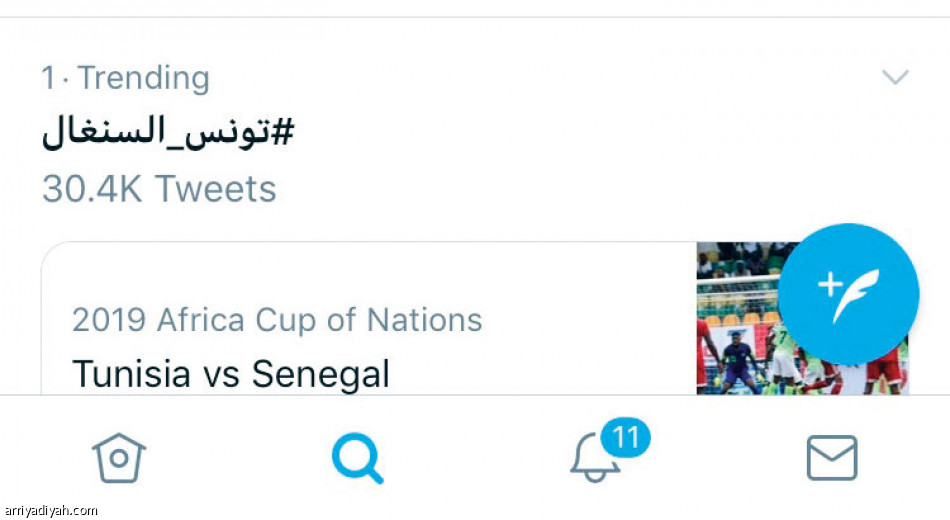Click the plus sign on compose button
The height and width of the screenshot is (520, 950).
830,284
